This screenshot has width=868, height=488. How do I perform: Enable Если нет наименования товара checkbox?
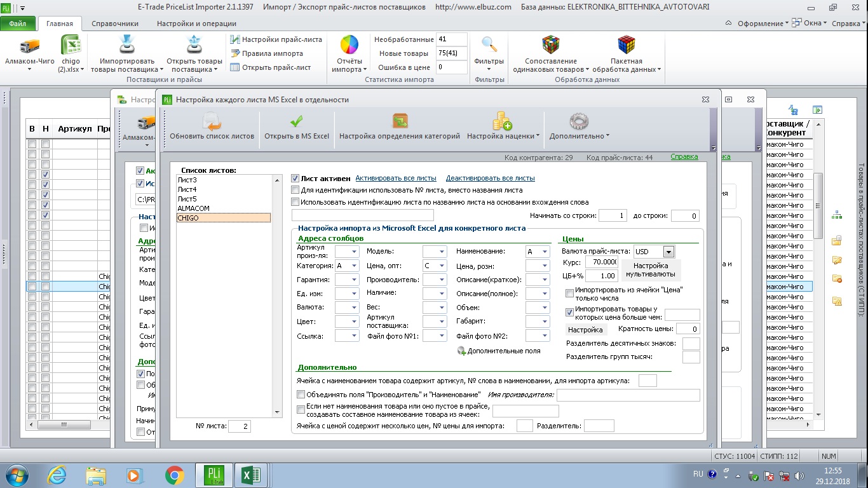(x=301, y=410)
